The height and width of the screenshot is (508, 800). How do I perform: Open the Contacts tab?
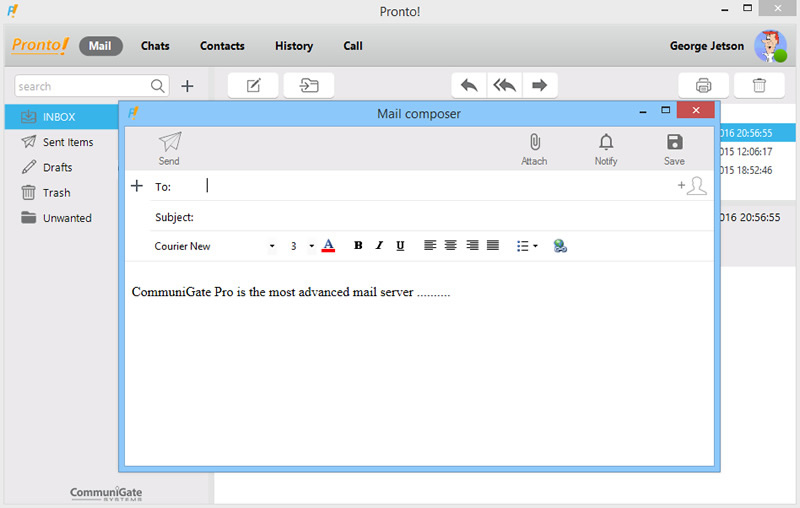coord(222,46)
